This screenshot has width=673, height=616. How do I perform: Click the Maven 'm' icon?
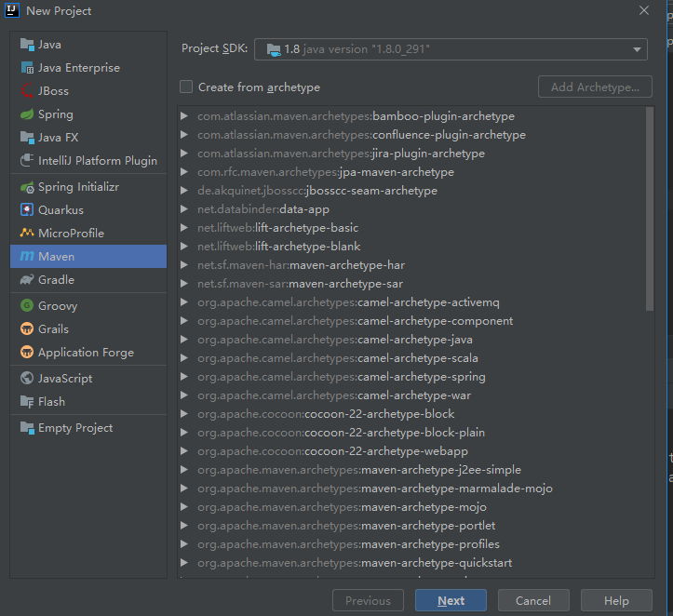tap(27, 256)
